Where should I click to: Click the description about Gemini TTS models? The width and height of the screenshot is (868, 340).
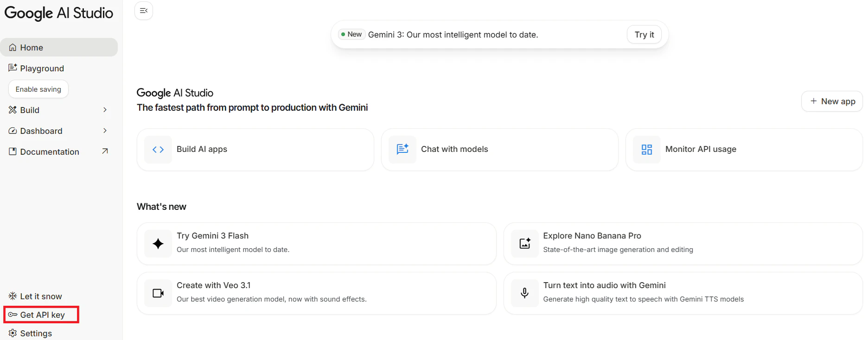coord(644,299)
